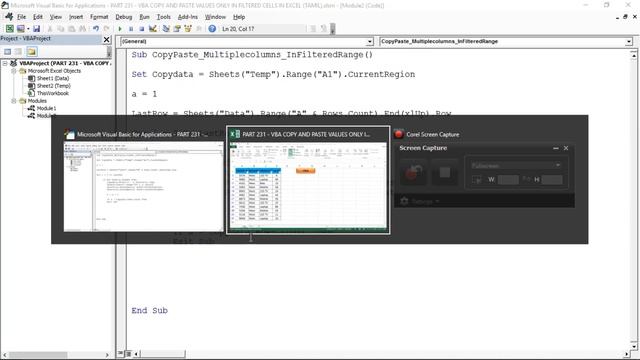
Task: Click the Find binoculars icon
Action: (x=82, y=29)
